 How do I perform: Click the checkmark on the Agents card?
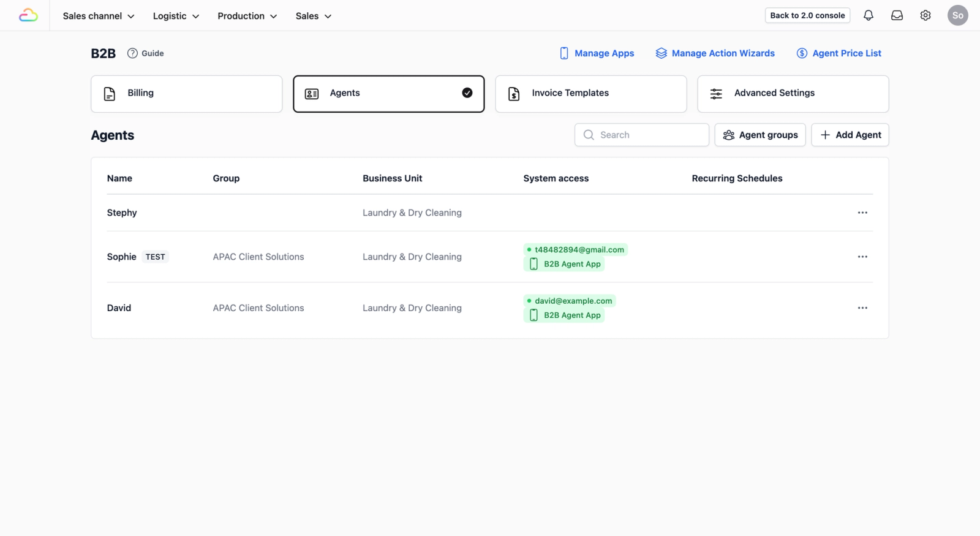point(467,93)
